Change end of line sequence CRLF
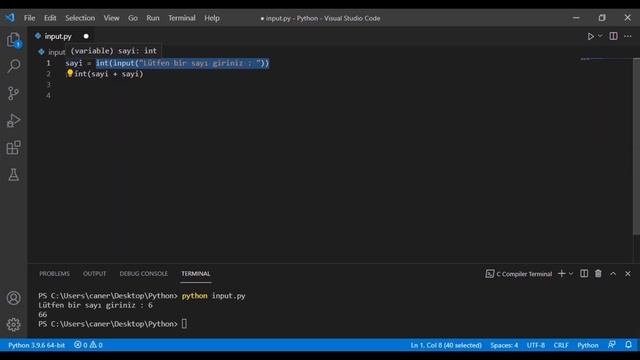640x360 pixels. click(561, 345)
